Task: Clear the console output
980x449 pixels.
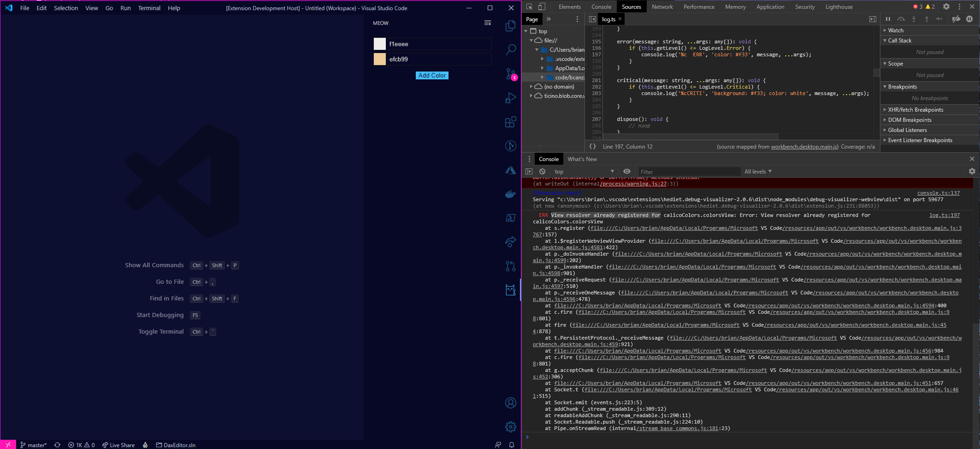Action: click(x=543, y=171)
